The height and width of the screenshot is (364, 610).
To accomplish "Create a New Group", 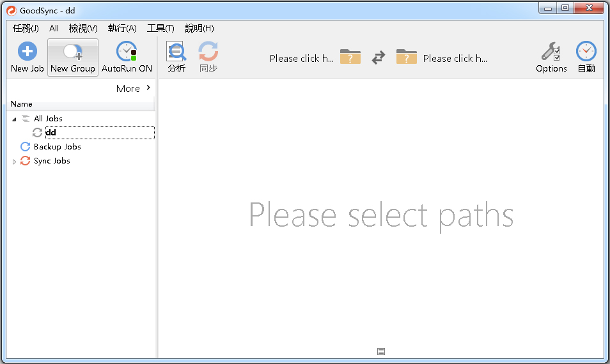I will click(73, 57).
